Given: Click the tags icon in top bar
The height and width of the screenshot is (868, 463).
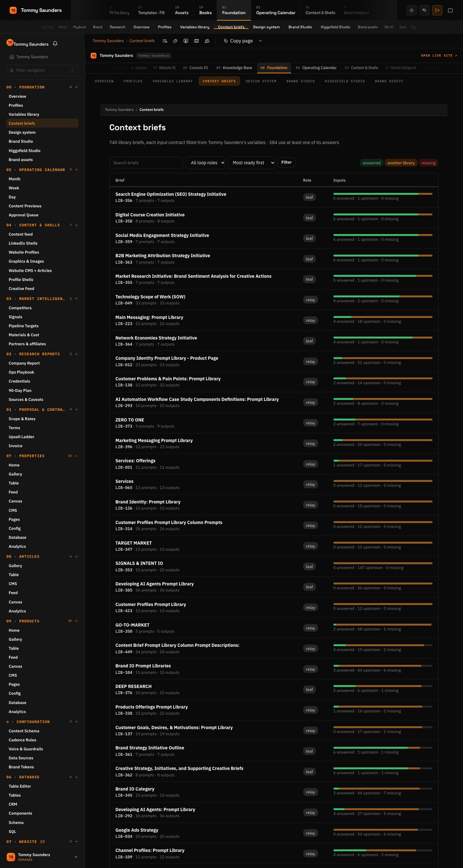Looking at the screenshot, I should click(424, 10).
